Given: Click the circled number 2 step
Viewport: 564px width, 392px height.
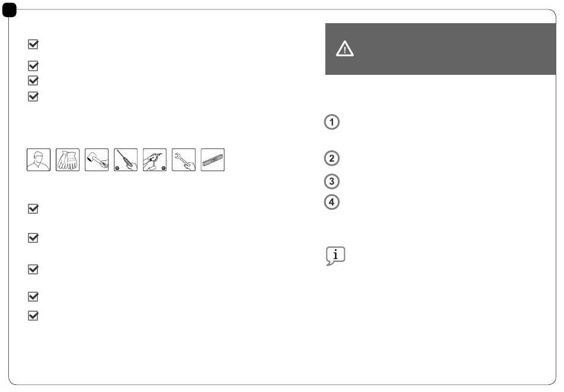Looking at the screenshot, I should pos(332,159).
